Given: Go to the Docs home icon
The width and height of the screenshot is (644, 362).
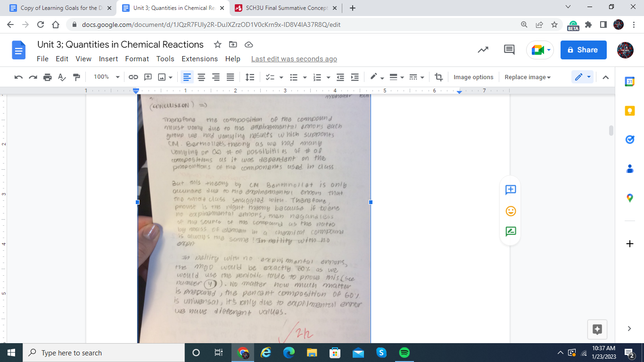Looking at the screenshot, I should click(x=19, y=50).
